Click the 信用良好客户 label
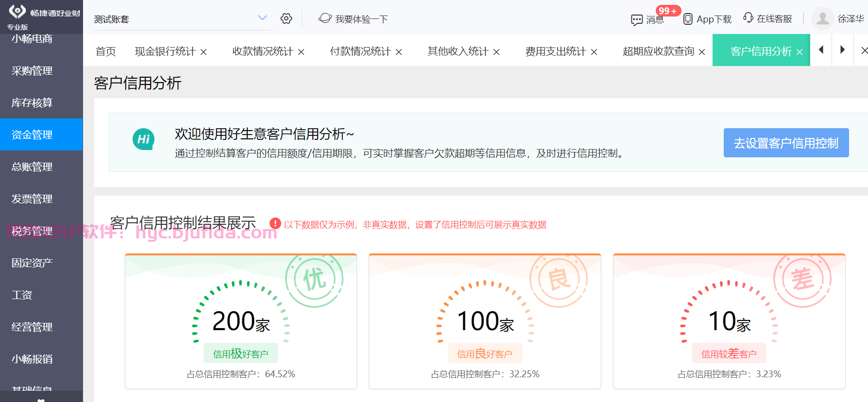 pyautogui.click(x=485, y=353)
